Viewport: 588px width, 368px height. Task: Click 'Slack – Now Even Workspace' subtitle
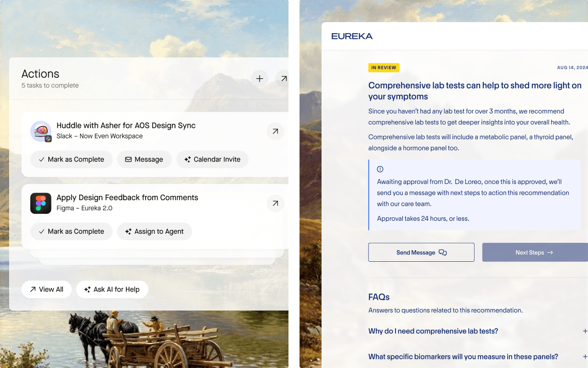click(x=100, y=136)
